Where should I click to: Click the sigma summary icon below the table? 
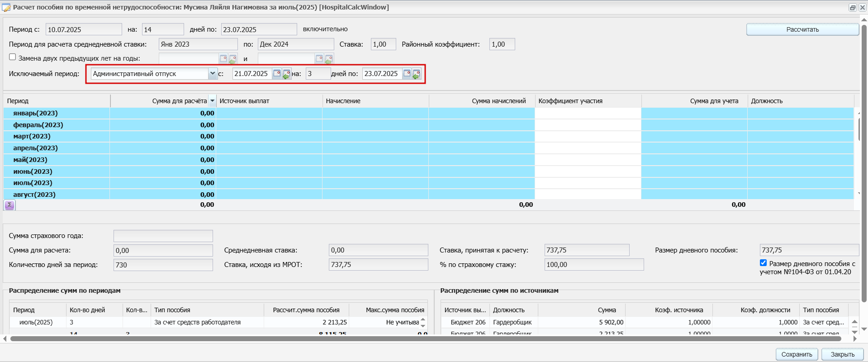coord(9,205)
